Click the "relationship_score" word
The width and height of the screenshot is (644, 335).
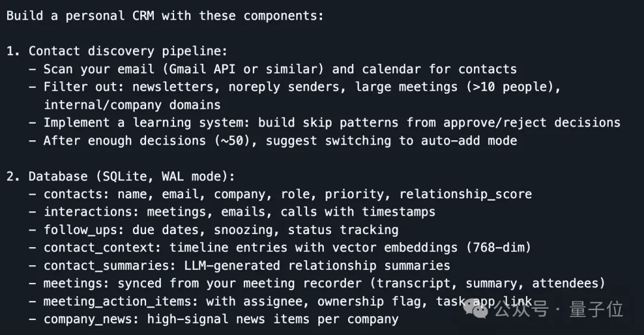(x=465, y=194)
